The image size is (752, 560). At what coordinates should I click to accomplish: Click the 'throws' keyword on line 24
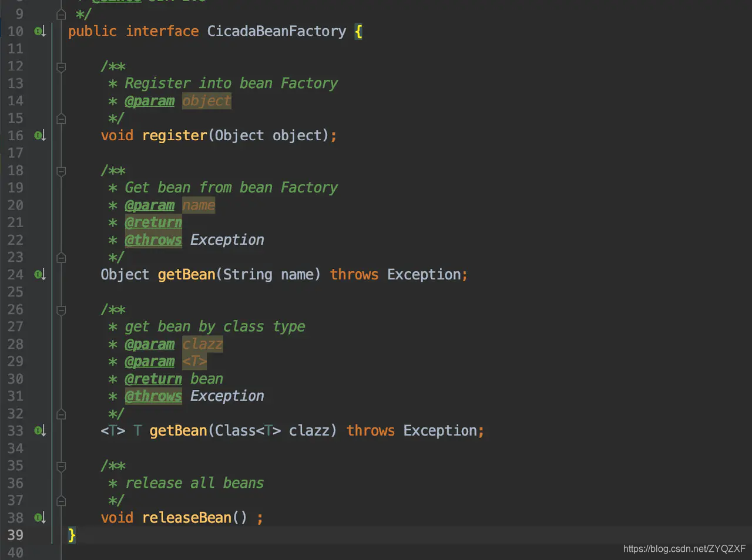(x=354, y=275)
